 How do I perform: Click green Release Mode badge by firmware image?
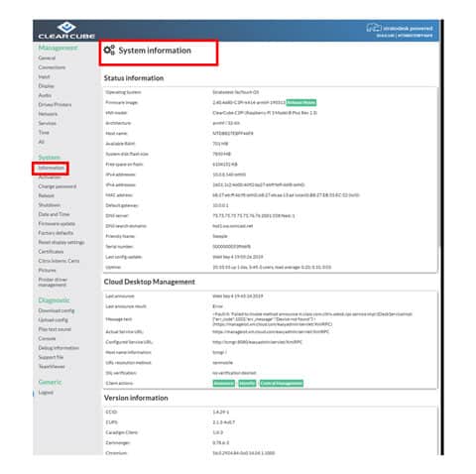pyautogui.click(x=301, y=102)
